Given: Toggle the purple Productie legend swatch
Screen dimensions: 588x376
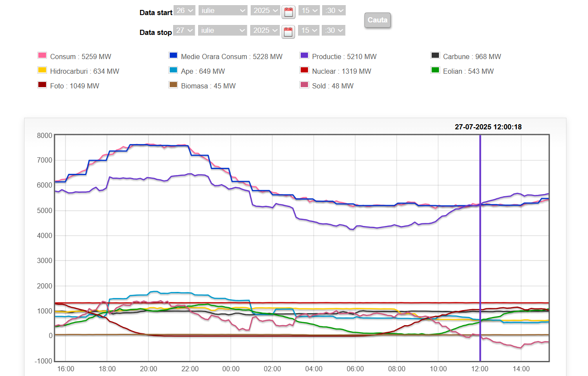Looking at the screenshot, I should click(304, 56).
